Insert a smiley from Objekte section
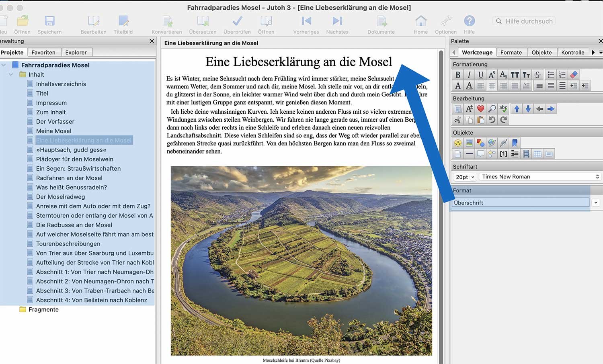 pyautogui.click(x=457, y=143)
